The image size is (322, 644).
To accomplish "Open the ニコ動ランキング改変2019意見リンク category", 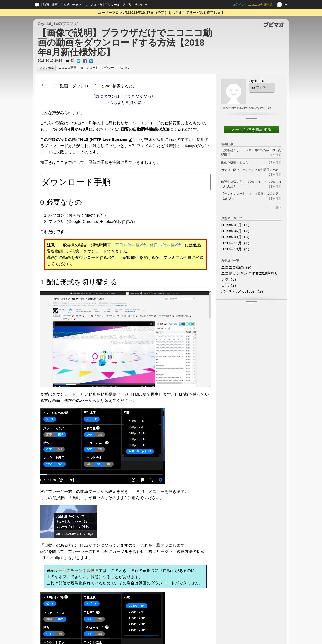I will pyautogui.click(x=250, y=276).
